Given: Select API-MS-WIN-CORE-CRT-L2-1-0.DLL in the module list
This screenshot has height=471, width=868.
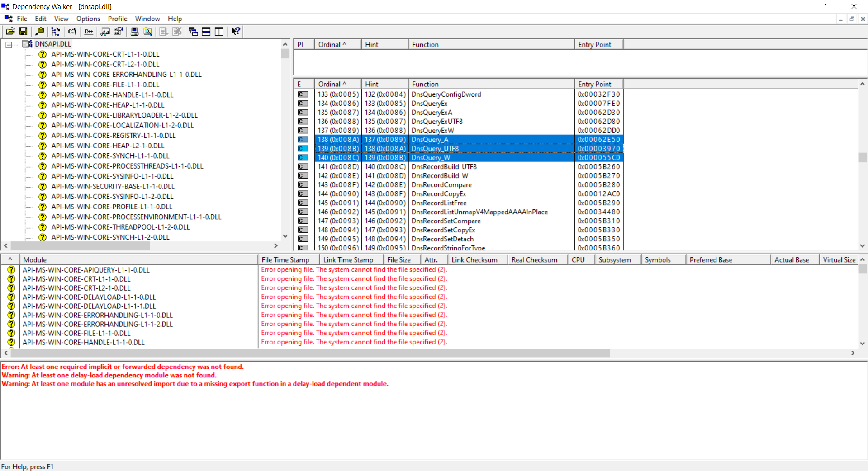Looking at the screenshot, I should pos(76,288).
